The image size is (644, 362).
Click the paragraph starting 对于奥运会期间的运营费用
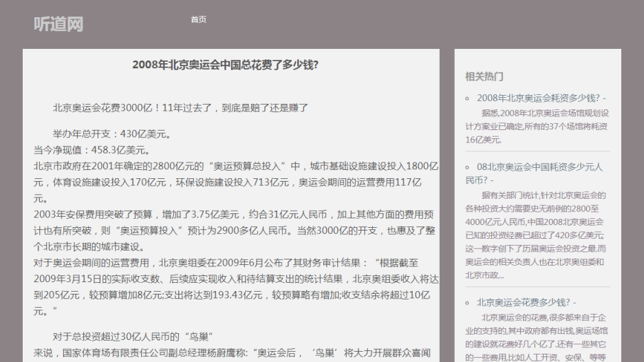click(x=236, y=287)
